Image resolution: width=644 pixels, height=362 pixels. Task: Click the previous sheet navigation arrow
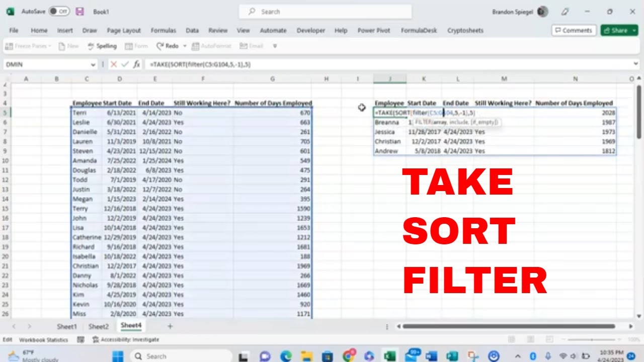[x=14, y=326]
